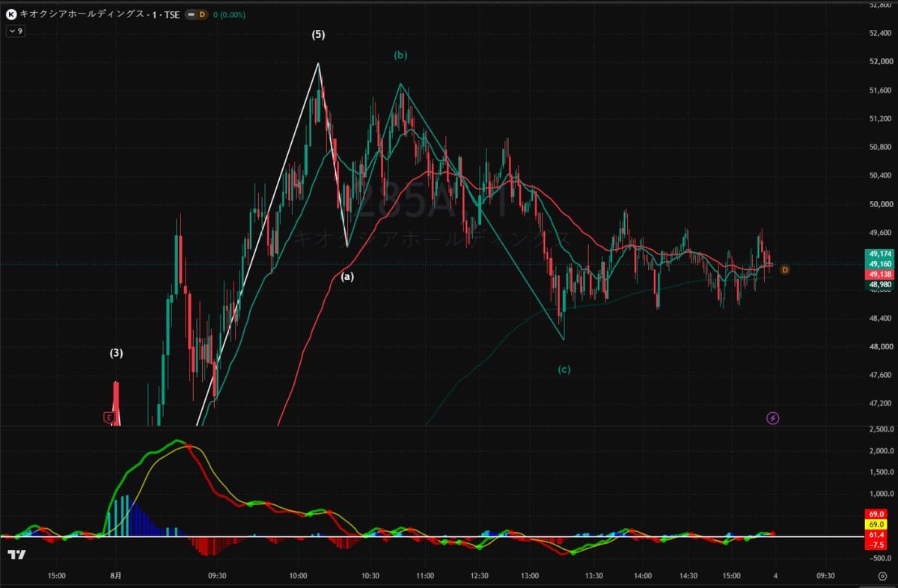
Task: Click the dark green 48,980 price label
Action: 879,284
